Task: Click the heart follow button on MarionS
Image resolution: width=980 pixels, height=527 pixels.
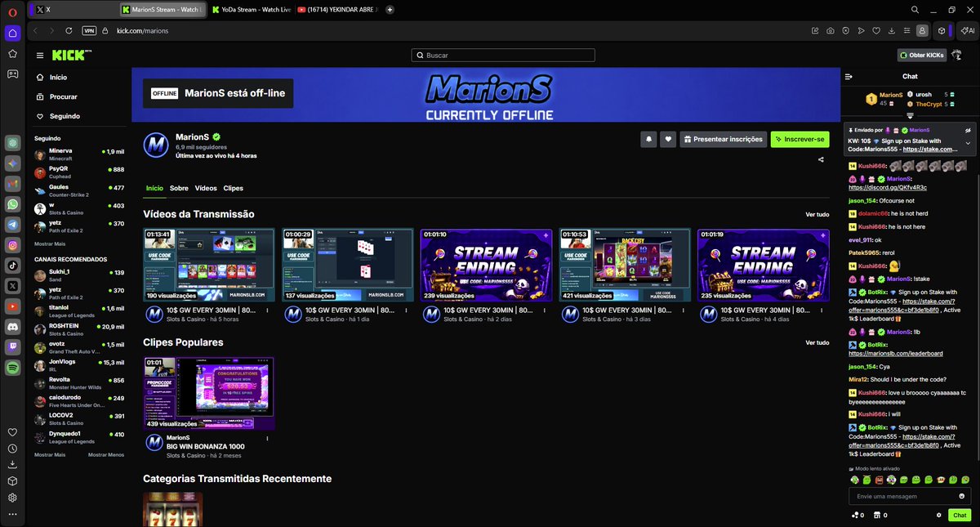Action: click(669, 139)
